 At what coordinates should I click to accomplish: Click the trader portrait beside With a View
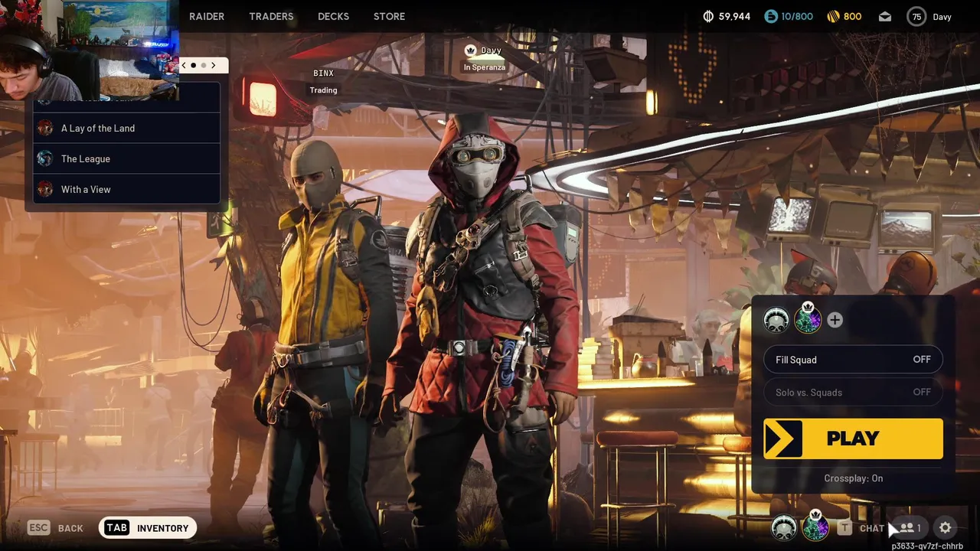45,189
